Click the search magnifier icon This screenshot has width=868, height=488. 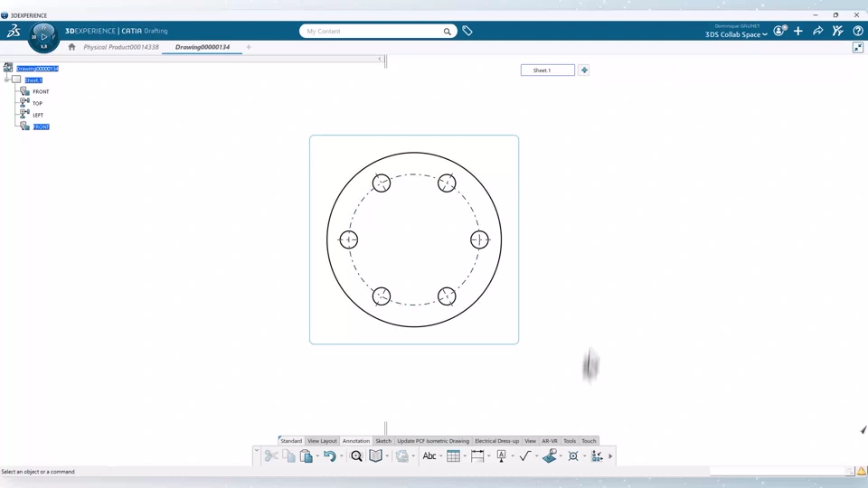click(447, 32)
